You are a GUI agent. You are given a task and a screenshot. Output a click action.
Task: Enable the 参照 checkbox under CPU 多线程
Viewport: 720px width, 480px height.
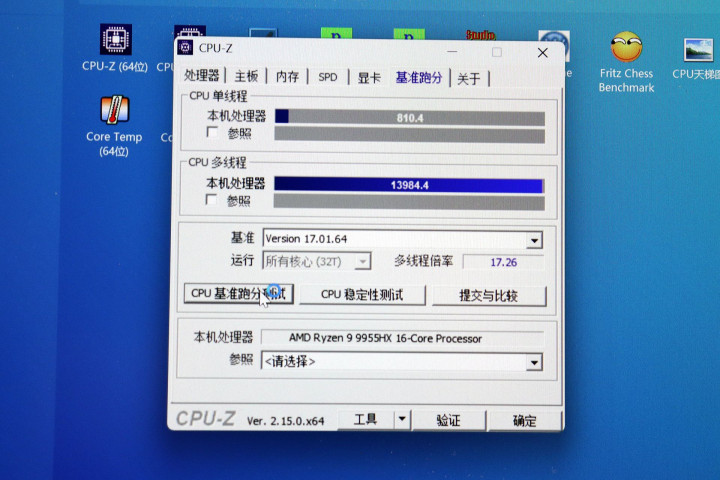tap(211, 199)
